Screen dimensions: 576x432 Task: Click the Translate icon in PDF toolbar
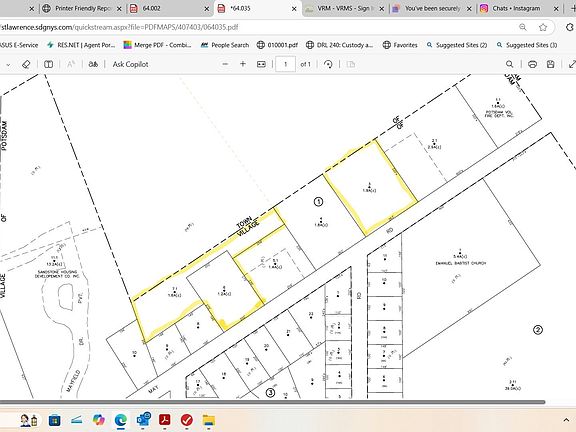point(93,64)
